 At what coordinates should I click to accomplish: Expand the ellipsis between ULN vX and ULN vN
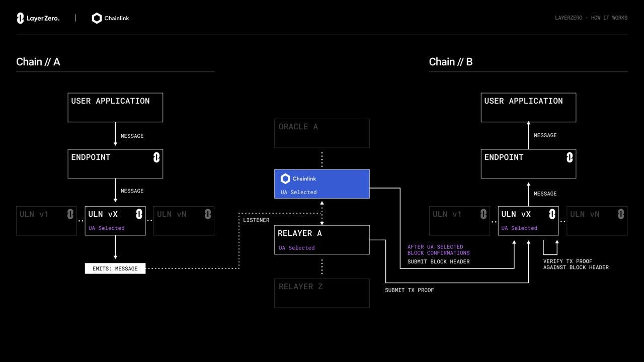click(149, 220)
